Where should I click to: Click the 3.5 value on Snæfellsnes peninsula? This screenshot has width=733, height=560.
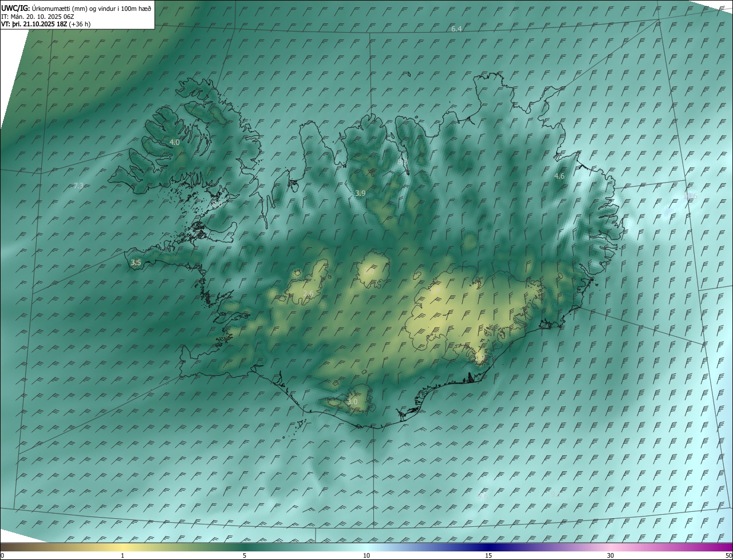[136, 263]
